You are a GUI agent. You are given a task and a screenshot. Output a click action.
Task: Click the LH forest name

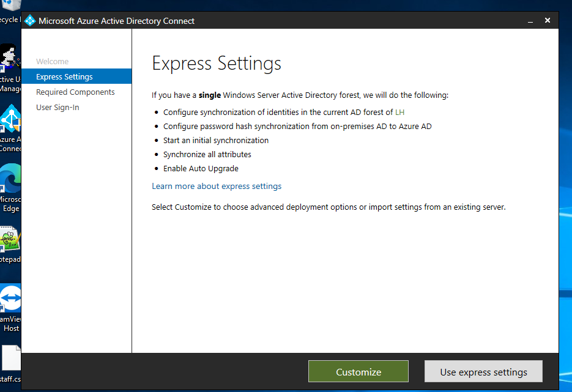point(400,112)
